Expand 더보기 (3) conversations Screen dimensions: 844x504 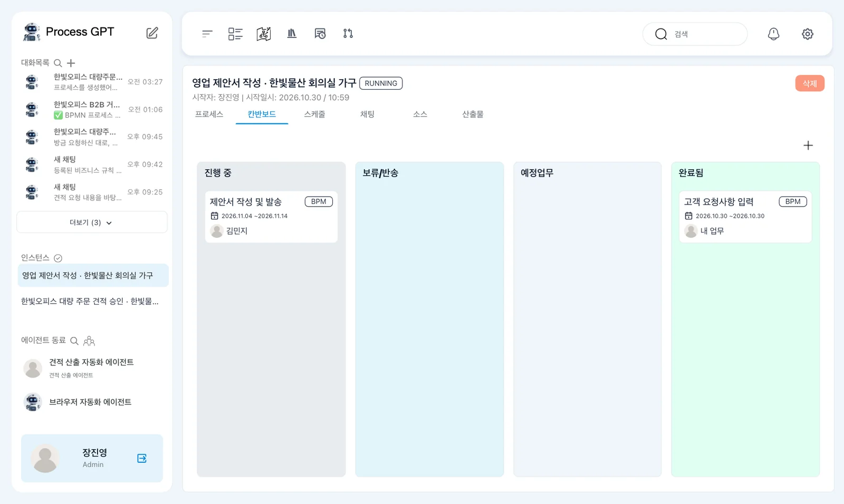(x=92, y=222)
